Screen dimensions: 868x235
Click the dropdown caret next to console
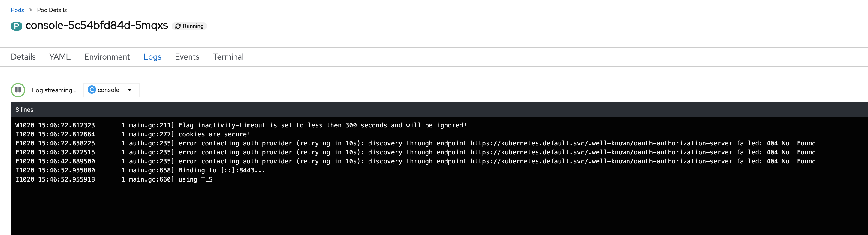(x=130, y=90)
